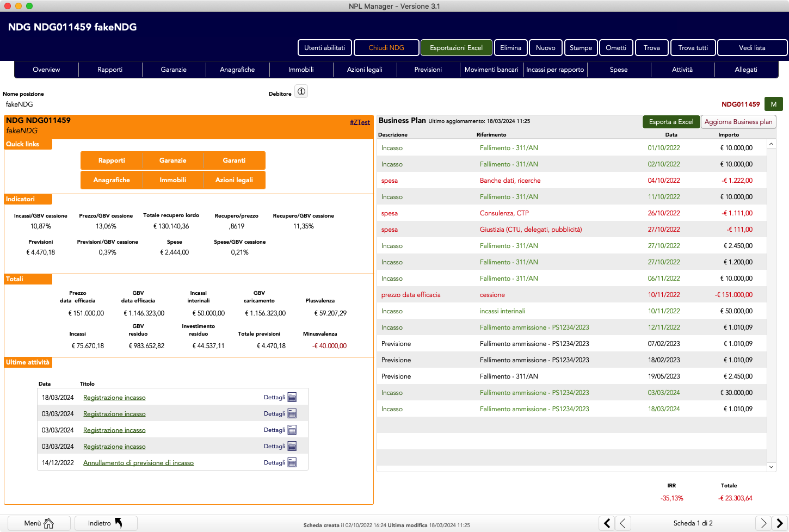Viewport: 789px width, 532px height.
Task: Open details icon for 18/03/2024 activity
Action: coord(292,397)
